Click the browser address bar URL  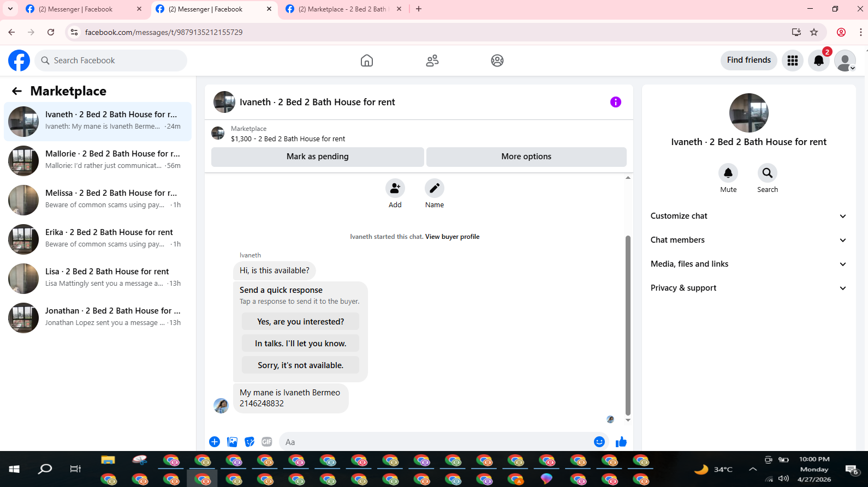click(164, 32)
